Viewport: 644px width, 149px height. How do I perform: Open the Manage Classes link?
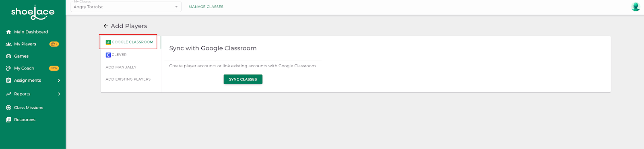point(206,7)
